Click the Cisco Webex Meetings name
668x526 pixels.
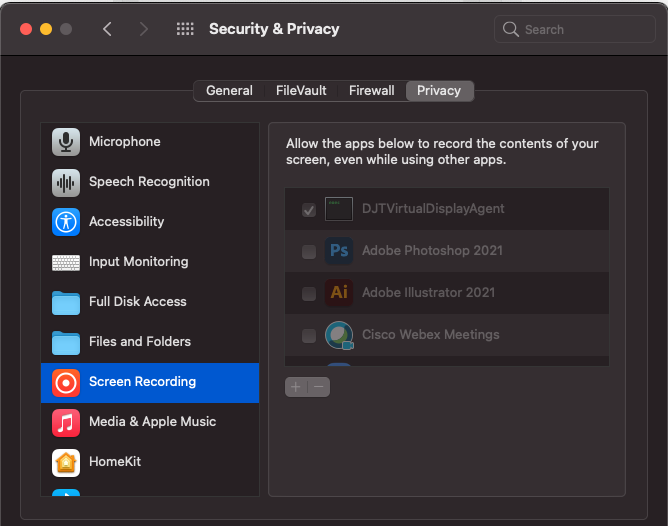pos(430,334)
